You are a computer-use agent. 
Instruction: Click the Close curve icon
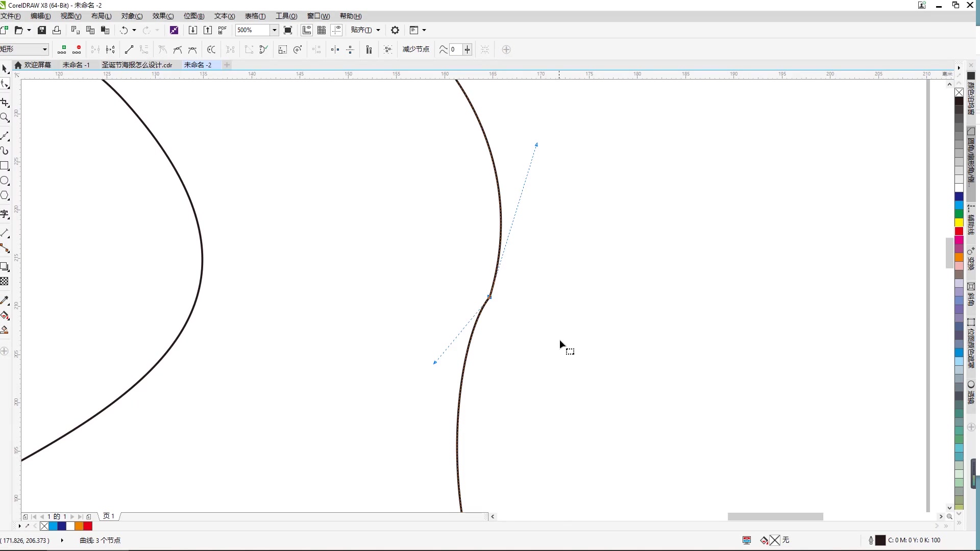click(x=264, y=49)
